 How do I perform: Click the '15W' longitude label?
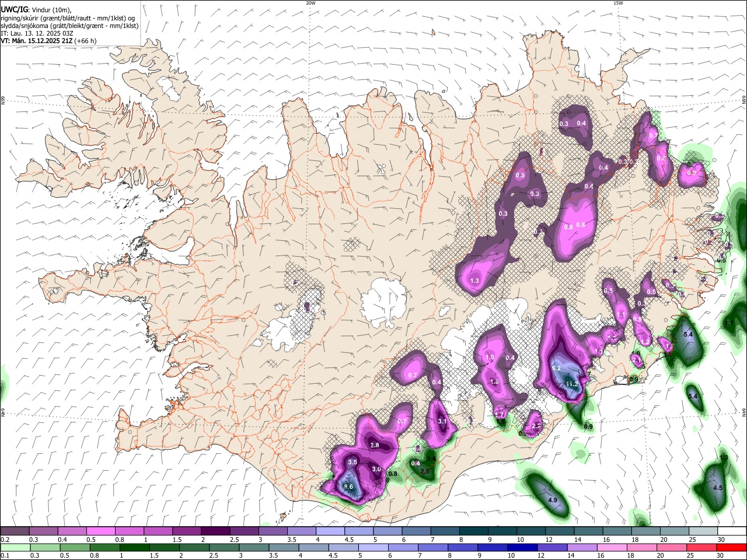[618, 3]
